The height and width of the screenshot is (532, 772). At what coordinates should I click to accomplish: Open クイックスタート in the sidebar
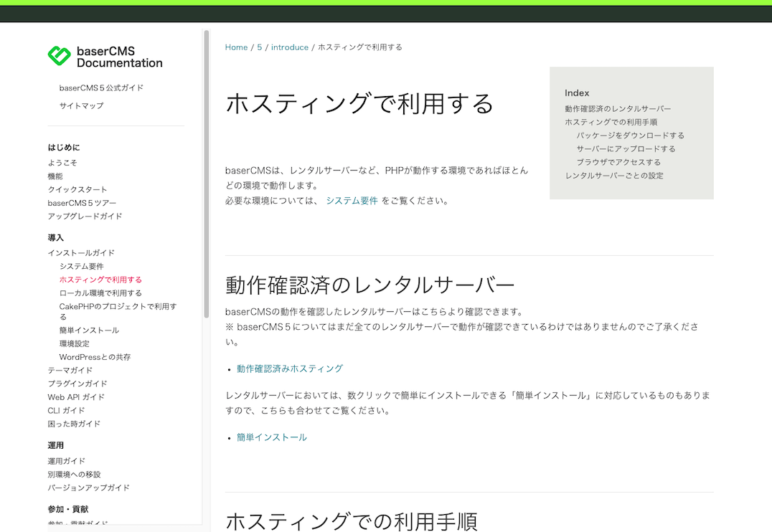tap(77, 189)
